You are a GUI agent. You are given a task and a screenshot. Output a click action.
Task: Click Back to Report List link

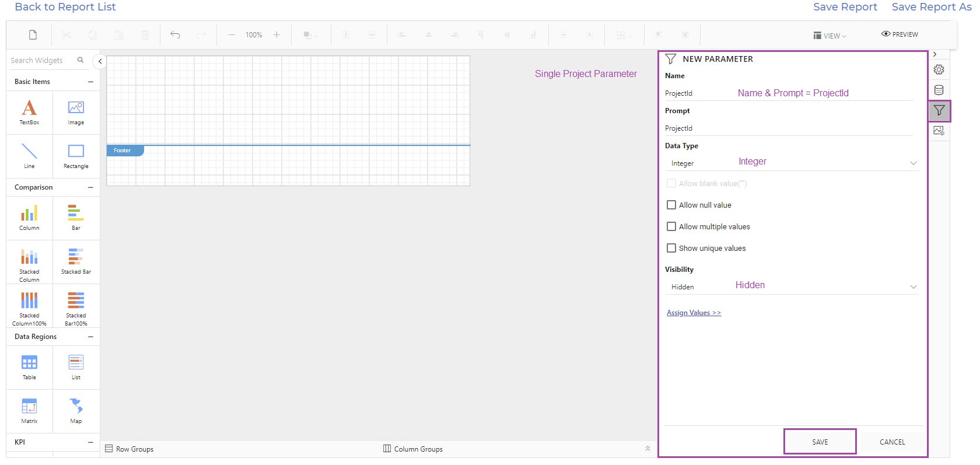[x=65, y=7]
